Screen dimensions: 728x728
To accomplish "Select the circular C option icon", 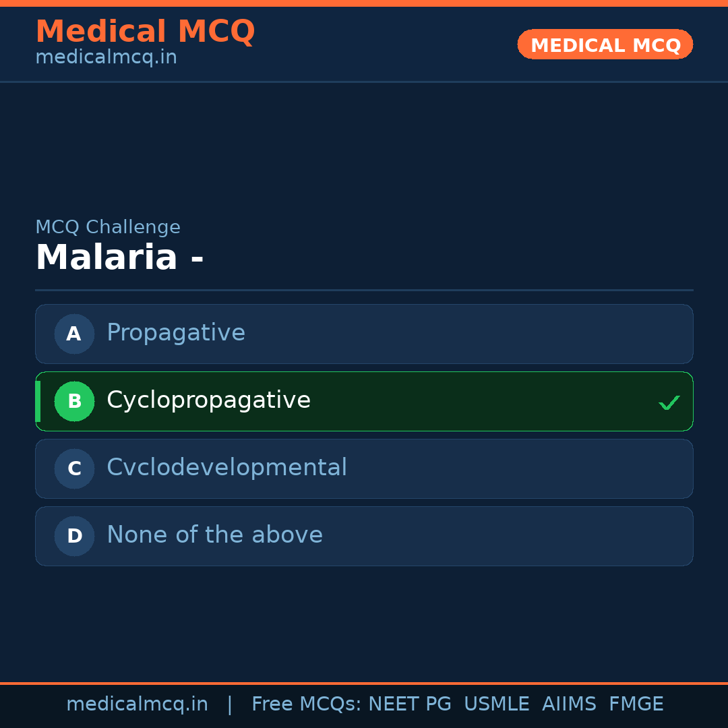I will click(74, 468).
